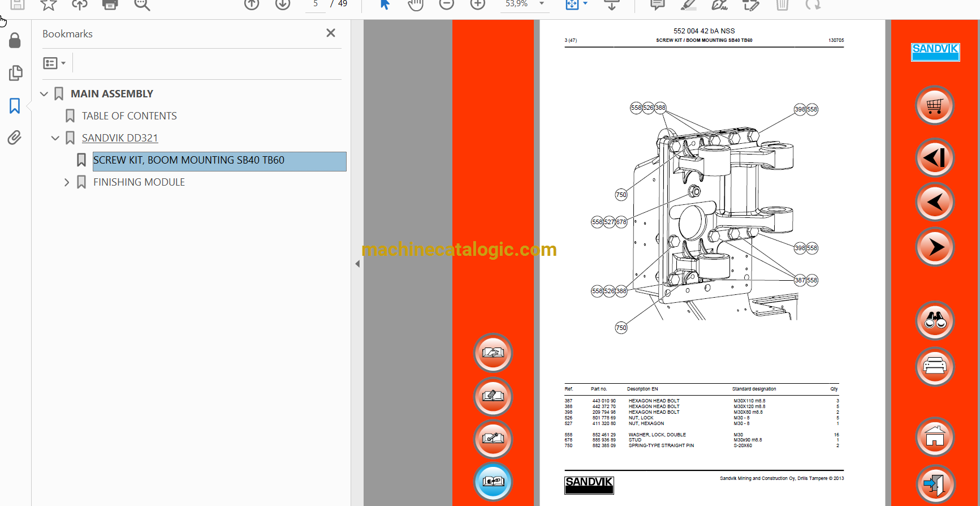Click the round forward arrow button
980x506 pixels.
coord(935,247)
